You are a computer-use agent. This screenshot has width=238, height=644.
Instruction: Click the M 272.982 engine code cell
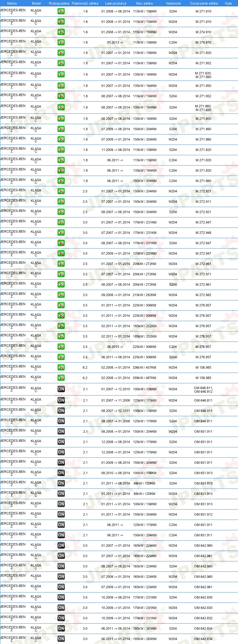(x=203, y=295)
